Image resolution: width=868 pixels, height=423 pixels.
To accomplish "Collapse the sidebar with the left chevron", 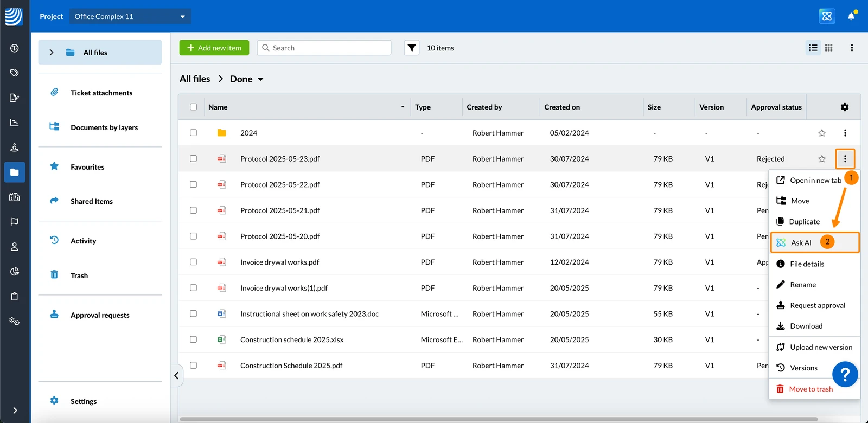I will tap(176, 375).
